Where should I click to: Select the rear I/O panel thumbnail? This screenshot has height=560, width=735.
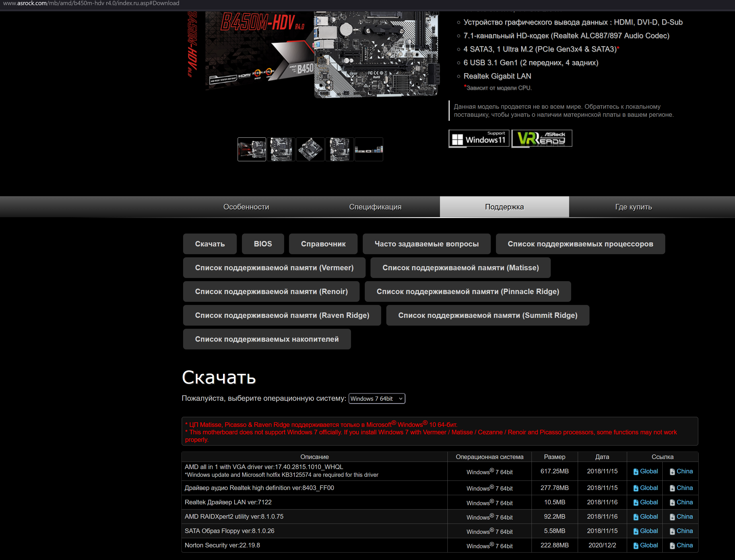(369, 149)
